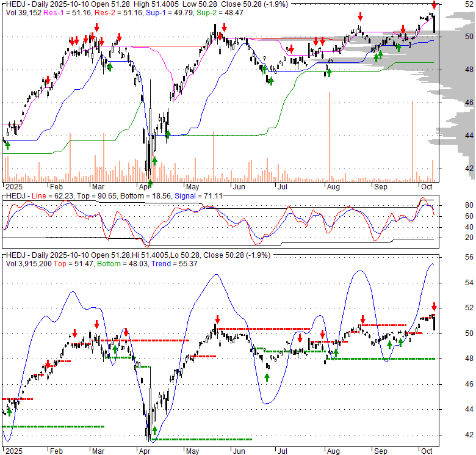Viewport: 476px width, 455px height.
Task: Click the blue 'Sup-1 = 49.79' legend label
Action: pos(170,13)
